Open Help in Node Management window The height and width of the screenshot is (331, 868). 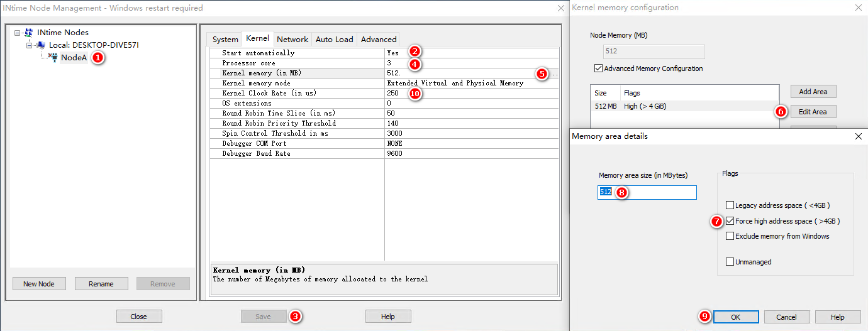coord(388,317)
